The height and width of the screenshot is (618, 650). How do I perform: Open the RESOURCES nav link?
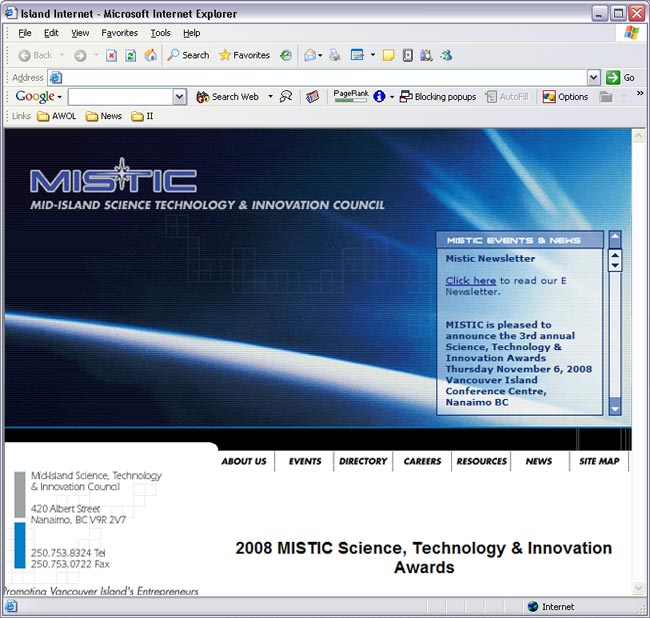[x=482, y=461]
